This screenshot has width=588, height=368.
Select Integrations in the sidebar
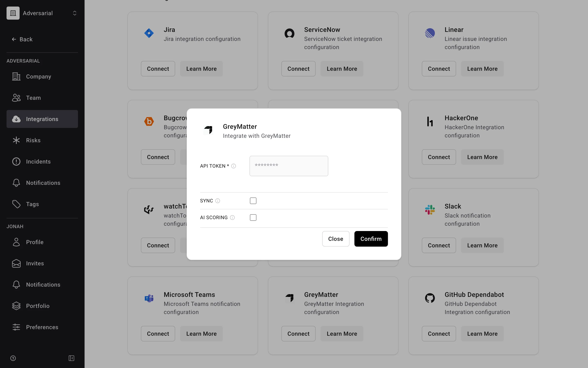[x=42, y=119]
